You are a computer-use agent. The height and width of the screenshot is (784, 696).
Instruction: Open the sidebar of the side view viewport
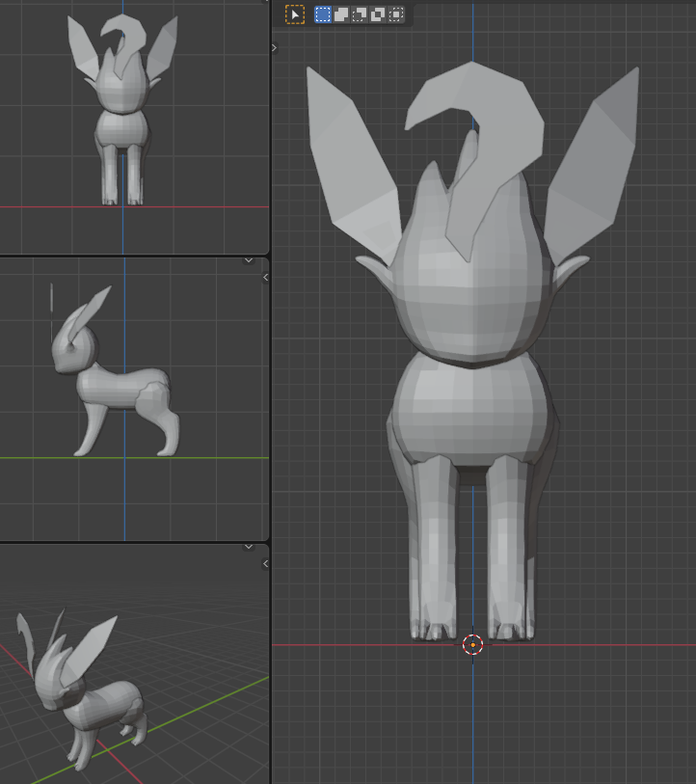(x=266, y=278)
